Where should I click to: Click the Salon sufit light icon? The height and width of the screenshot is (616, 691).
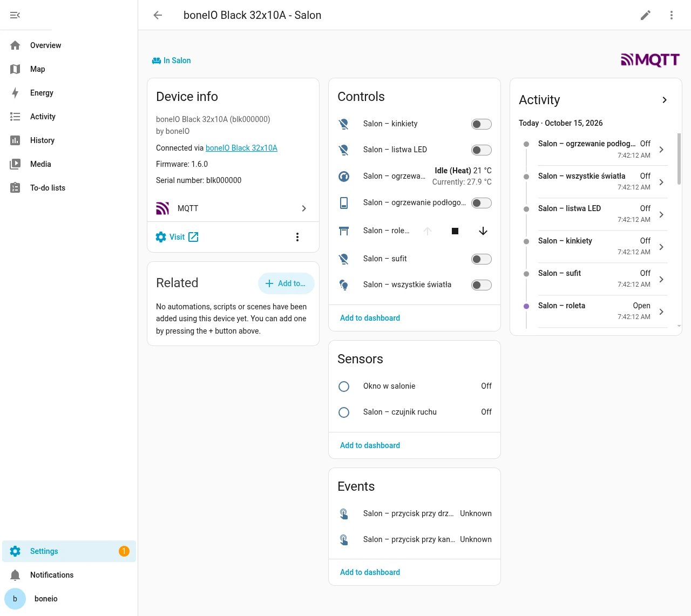point(344,259)
